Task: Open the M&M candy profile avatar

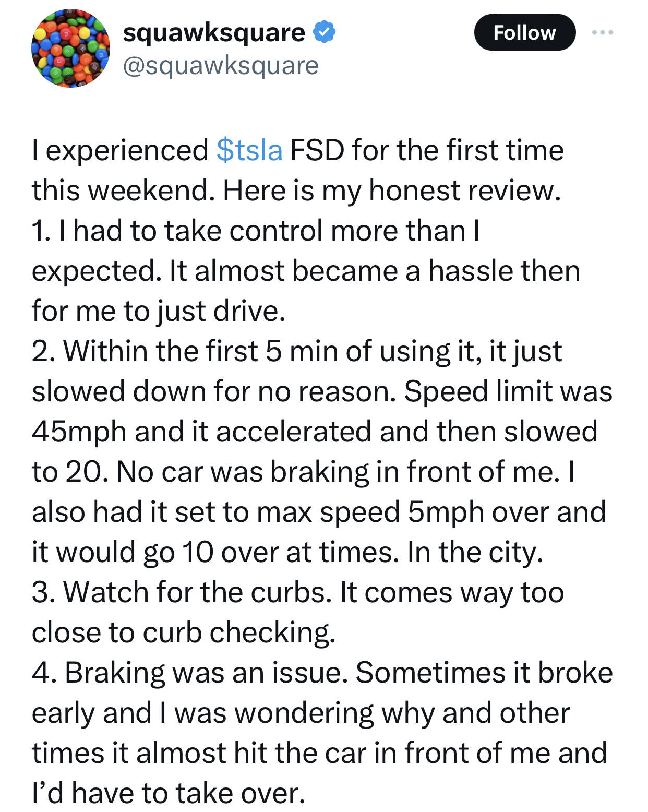Action: 71,48
